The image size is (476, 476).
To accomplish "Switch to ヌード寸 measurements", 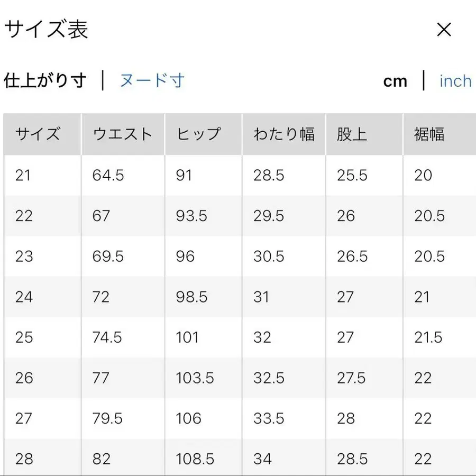I will tap(151, 80).
